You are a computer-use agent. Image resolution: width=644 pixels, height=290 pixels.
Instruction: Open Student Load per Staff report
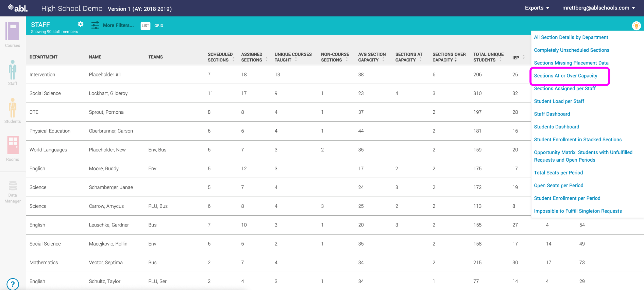[559, 101]
